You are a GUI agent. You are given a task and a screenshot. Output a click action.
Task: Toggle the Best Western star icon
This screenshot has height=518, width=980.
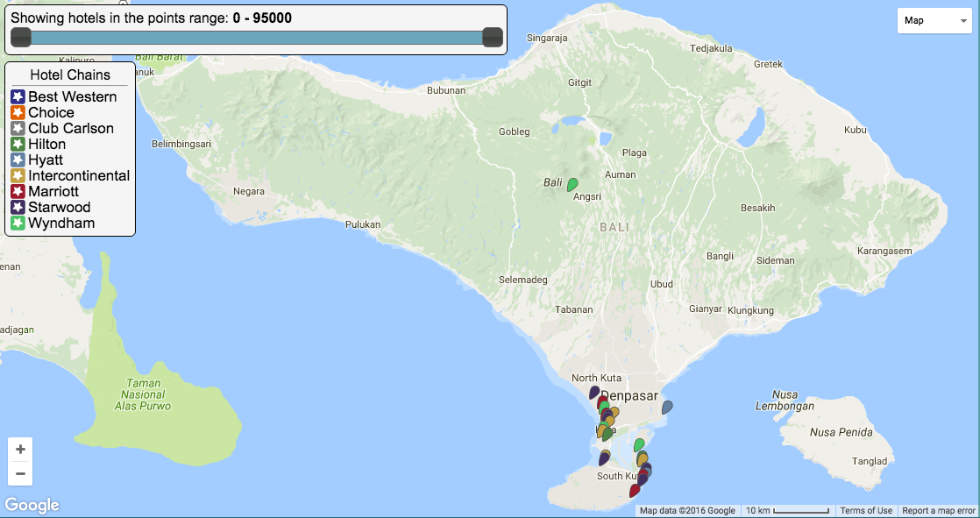(18, 97)
